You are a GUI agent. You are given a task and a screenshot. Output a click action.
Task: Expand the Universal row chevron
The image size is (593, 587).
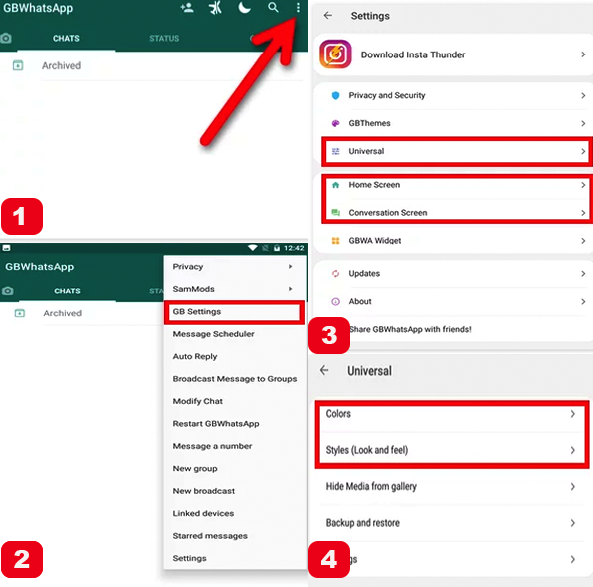click(x=583, y=151)
